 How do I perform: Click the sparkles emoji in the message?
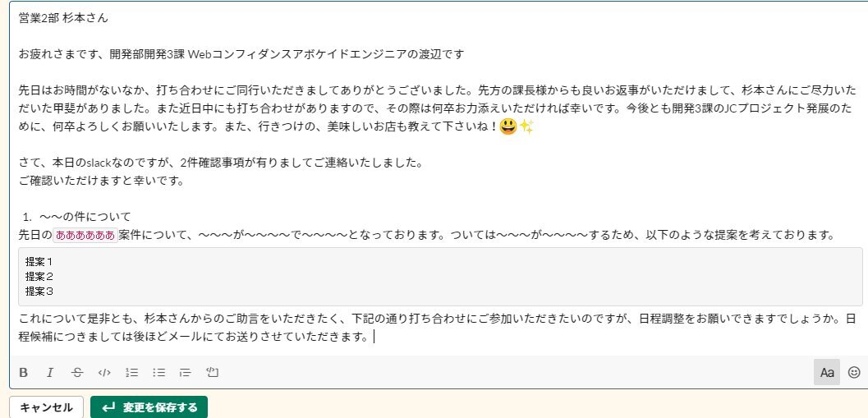(x=526, y=126)
